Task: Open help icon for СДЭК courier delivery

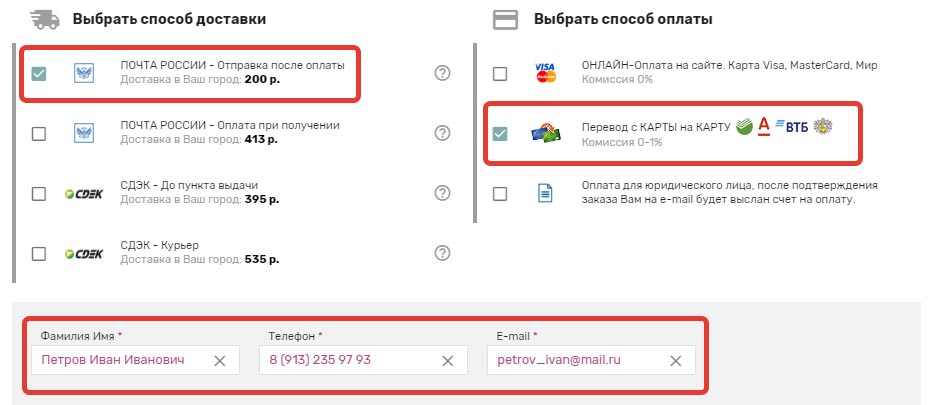Action: [x=443, y=253]
